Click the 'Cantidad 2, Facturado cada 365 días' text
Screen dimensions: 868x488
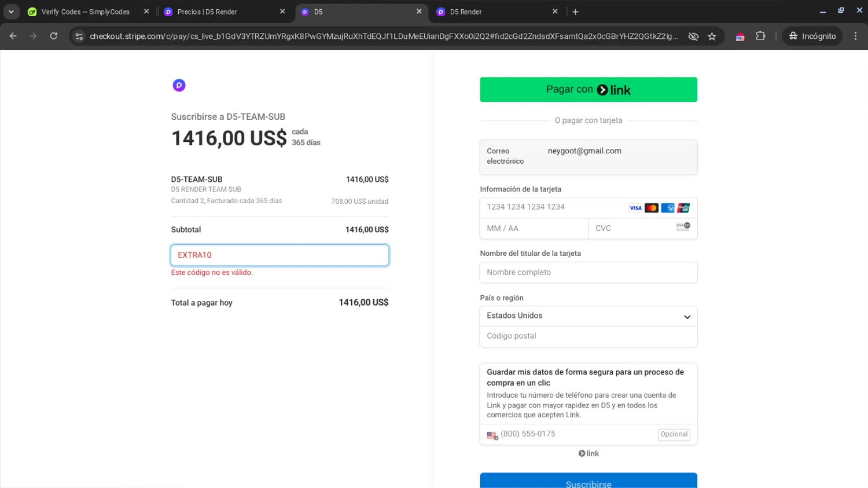tap(226, 201)
